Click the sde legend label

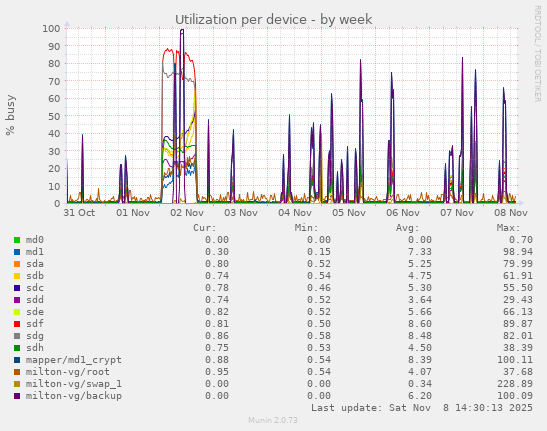pyautogui.click(x=35, y=312)
